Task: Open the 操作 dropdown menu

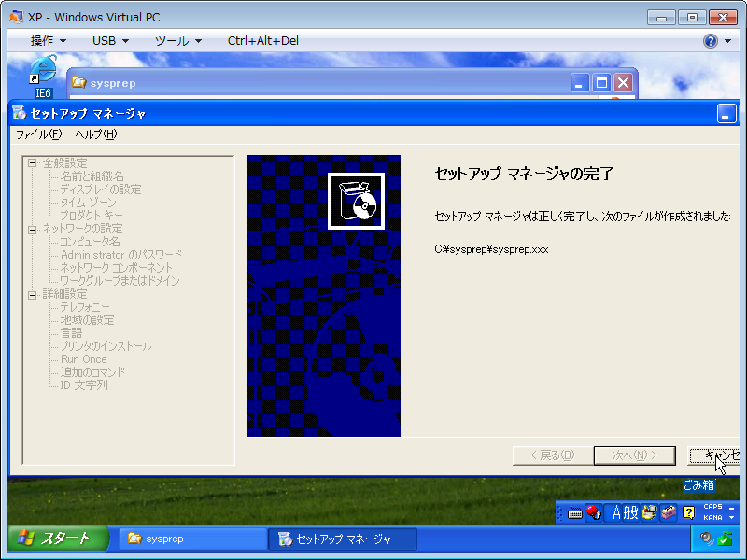Action: click(x=49, y=41)
